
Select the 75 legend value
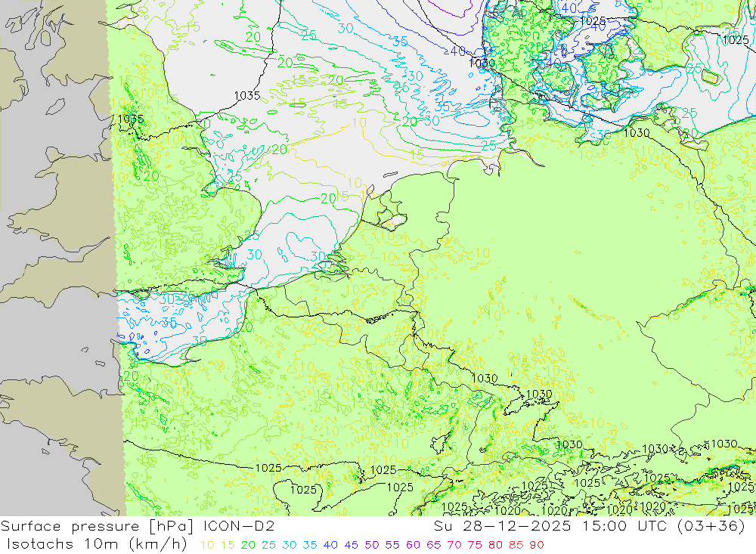pyautogui.click(x=475, y=545)
